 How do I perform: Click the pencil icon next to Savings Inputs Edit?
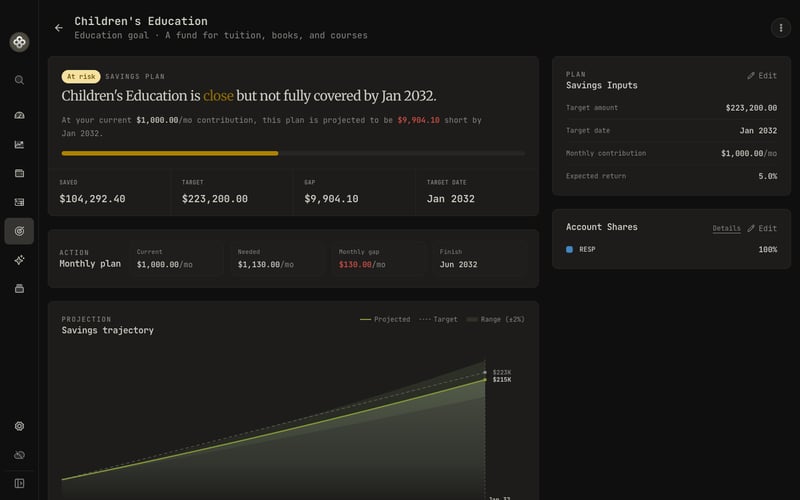tap(751, 76)
